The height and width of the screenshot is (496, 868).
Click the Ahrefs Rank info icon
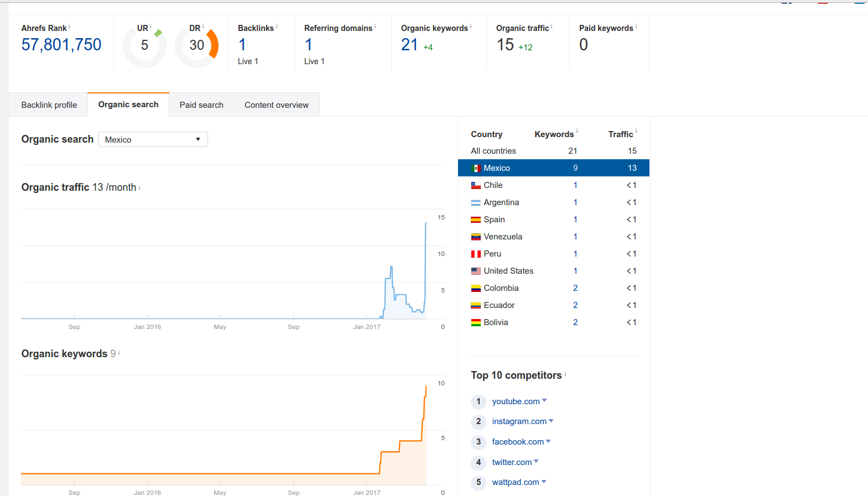[69, 26]
